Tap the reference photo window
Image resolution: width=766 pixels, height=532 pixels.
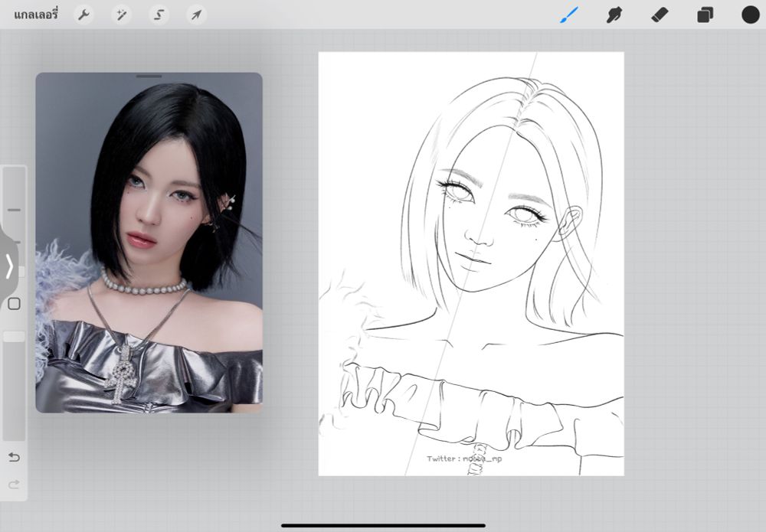(149, 243)
